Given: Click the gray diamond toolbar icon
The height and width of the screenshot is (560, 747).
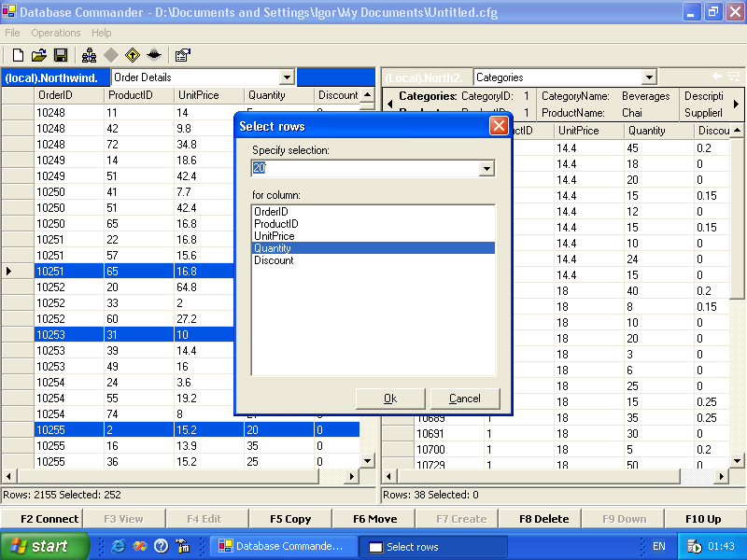Looking at the screenshot, I should coord(111,55).
